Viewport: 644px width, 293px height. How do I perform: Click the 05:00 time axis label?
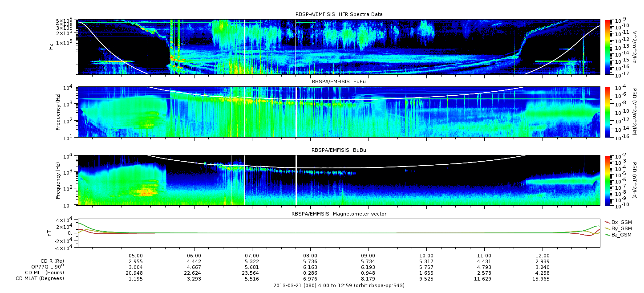coord(136,256)
